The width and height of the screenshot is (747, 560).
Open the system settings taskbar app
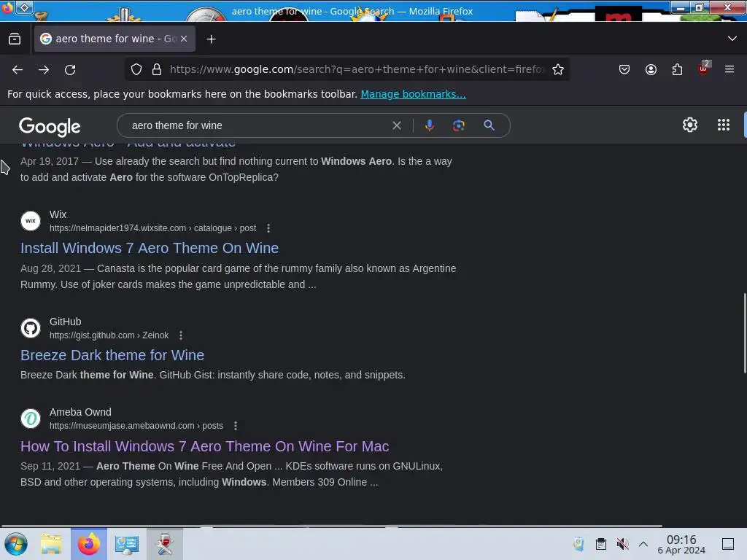pos(127,544)
